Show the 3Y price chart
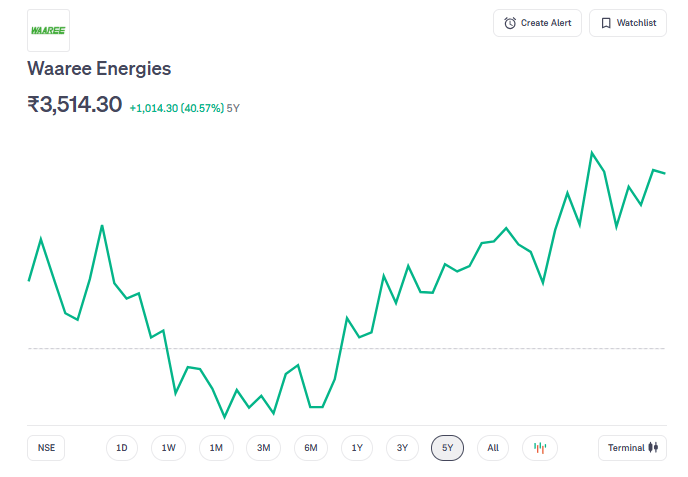Viewport: 688px width, 477px height. pos(402,448)
